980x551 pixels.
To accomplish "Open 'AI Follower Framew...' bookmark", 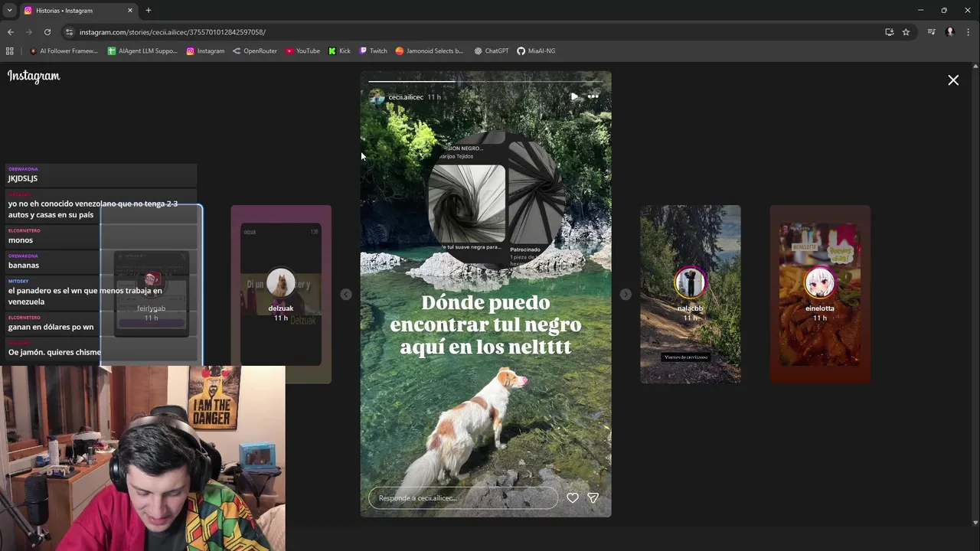I will (64, 51).
